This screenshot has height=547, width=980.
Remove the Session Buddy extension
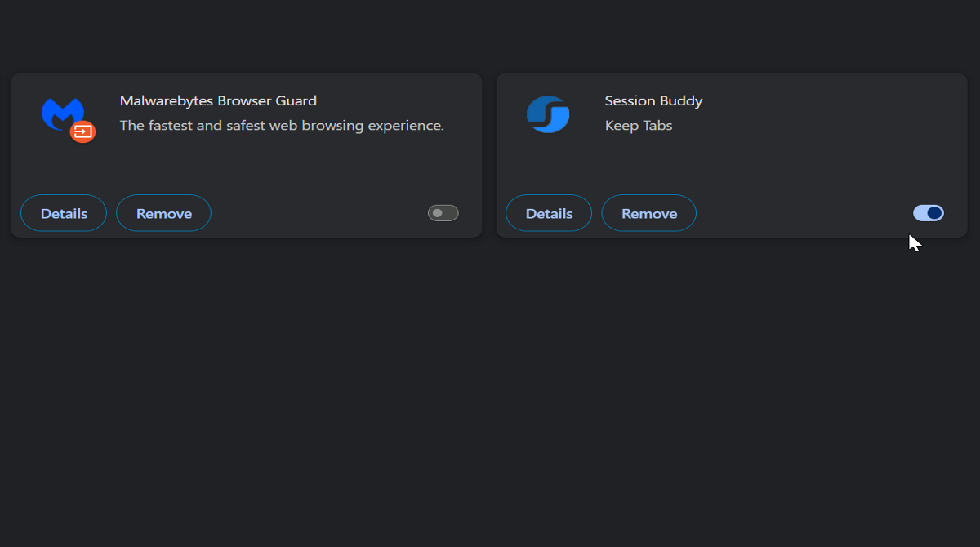[648, 212]
